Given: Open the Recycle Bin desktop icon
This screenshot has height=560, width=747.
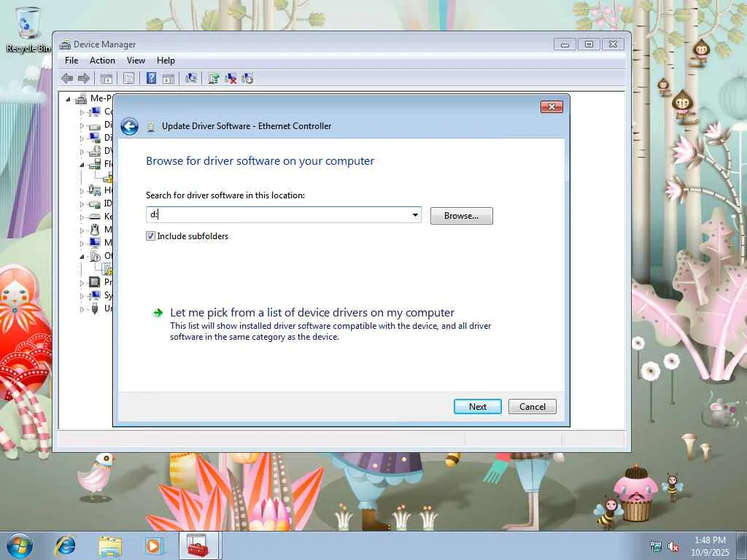Looking at the screenshot, I should [x=27, y=29].
